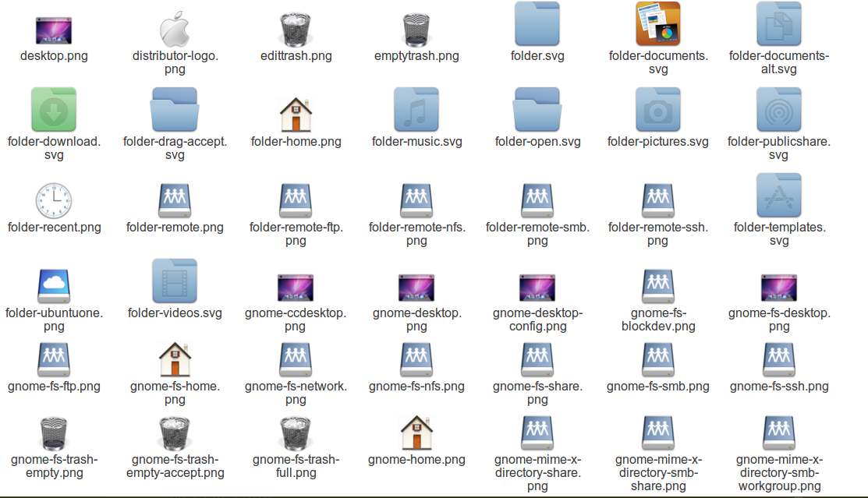Select the gnome-fs-ftp.png icon

54,360
